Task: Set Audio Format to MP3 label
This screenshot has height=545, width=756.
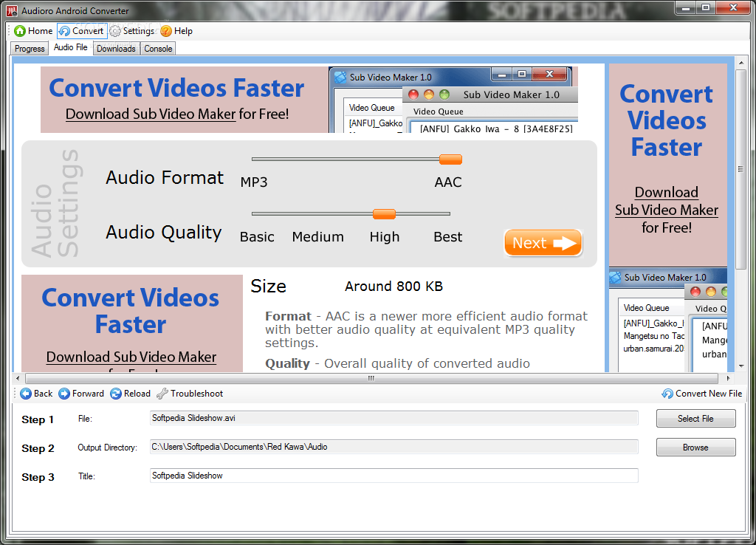Action: tap(254, 182)
